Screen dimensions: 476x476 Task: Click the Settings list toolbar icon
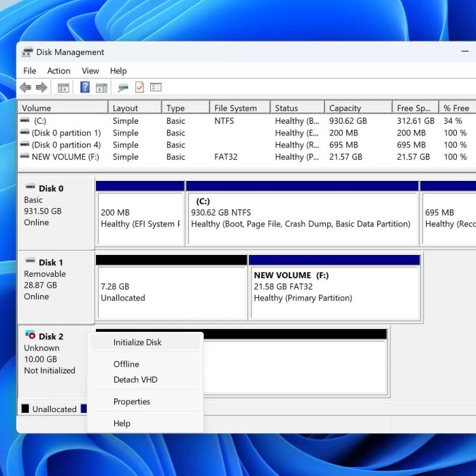pos(156,88)
